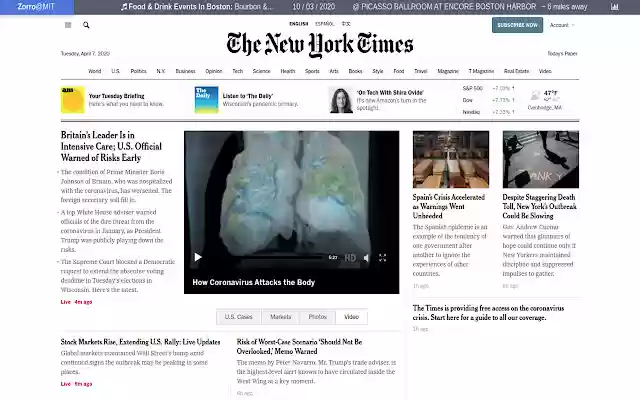Open the Sports section
The image size is (640, 400).
pos(312,71)
